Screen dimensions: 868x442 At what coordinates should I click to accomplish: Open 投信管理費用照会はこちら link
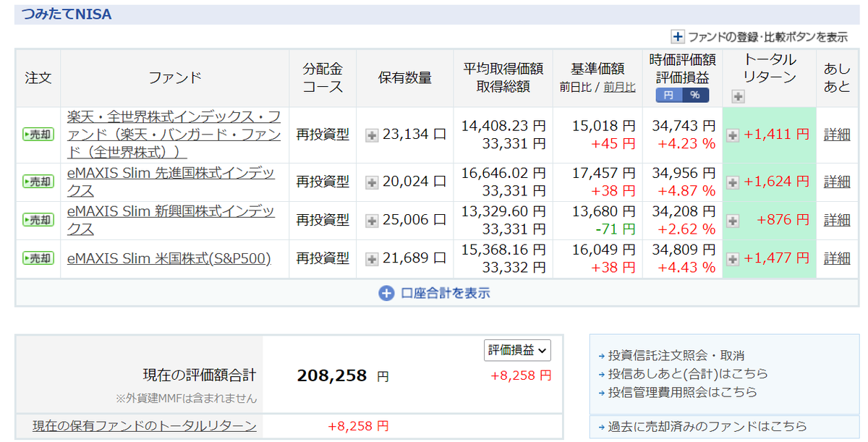pos(682,392)
